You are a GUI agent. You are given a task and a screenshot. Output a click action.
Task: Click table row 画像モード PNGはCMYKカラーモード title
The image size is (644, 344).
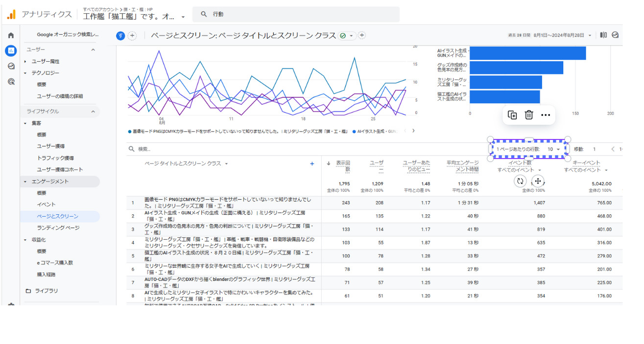[228, 203]
